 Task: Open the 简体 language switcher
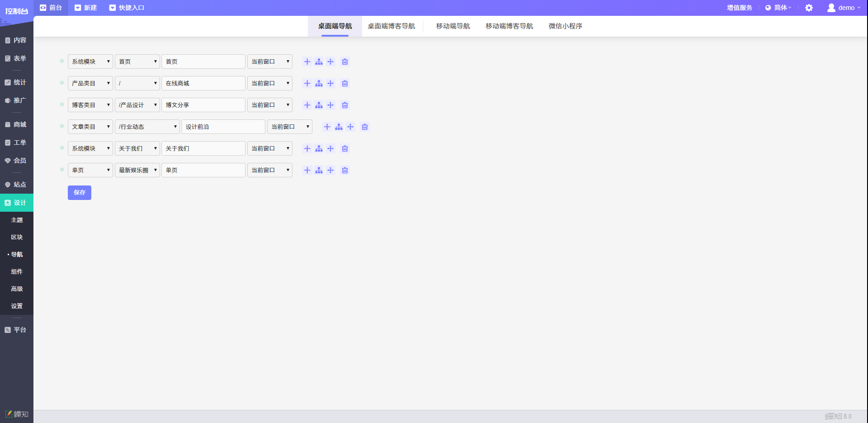click(778, 8)
